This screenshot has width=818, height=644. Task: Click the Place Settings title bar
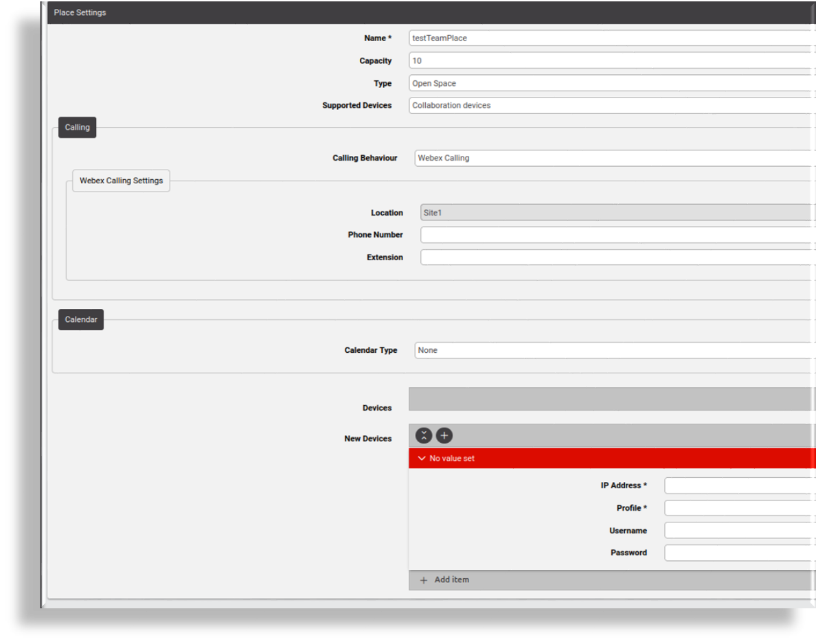coord(82,12)
